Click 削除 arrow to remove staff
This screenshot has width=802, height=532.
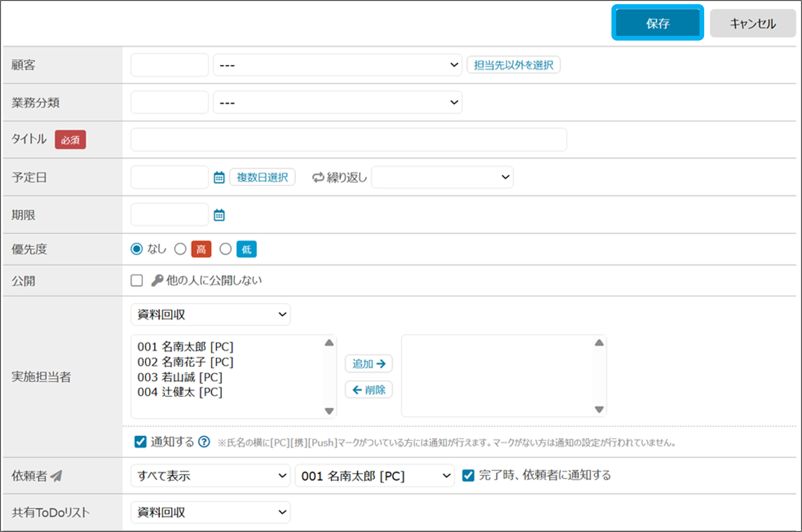[x=369, y=390]
